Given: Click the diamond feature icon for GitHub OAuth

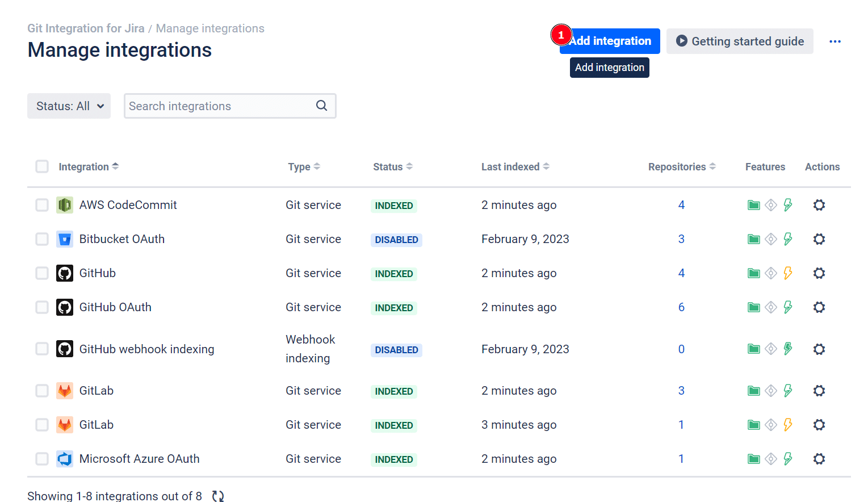Looking at the screenshot, I should (x=771, y=307).
